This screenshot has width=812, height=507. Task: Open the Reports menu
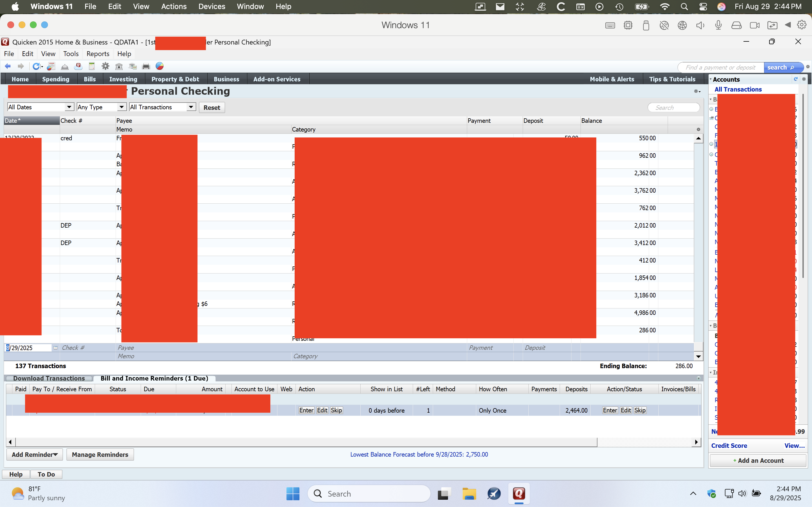[98, 54]
